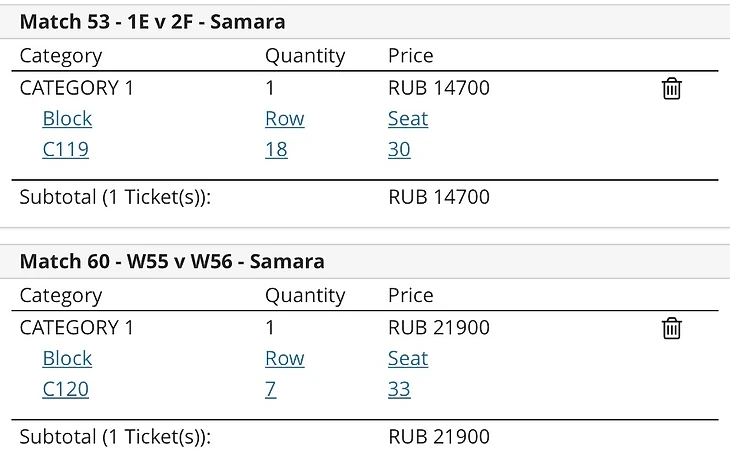Click the RUB 21900 subtotal amount
The width and height of the screenshot is (730, 466).
(439, 437)
